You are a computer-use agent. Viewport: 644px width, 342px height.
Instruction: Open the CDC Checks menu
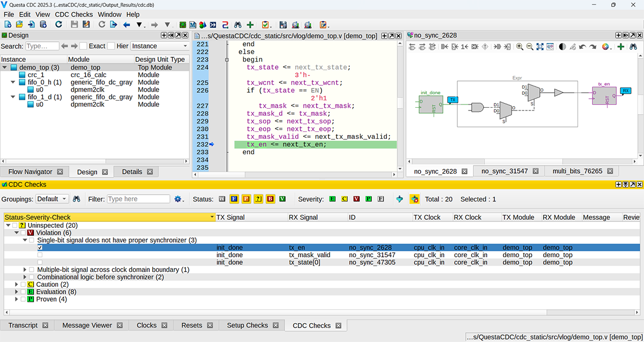[74, 14]
